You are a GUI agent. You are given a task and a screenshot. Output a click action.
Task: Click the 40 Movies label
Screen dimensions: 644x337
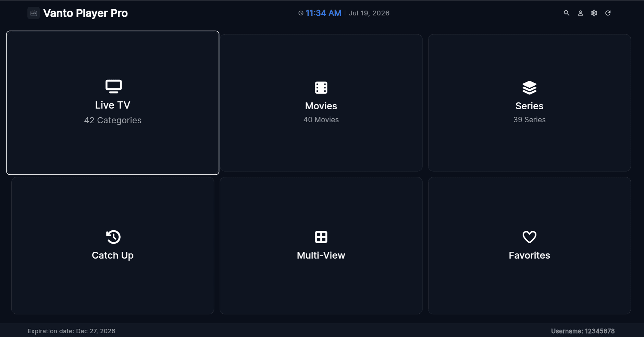[321, 120]
